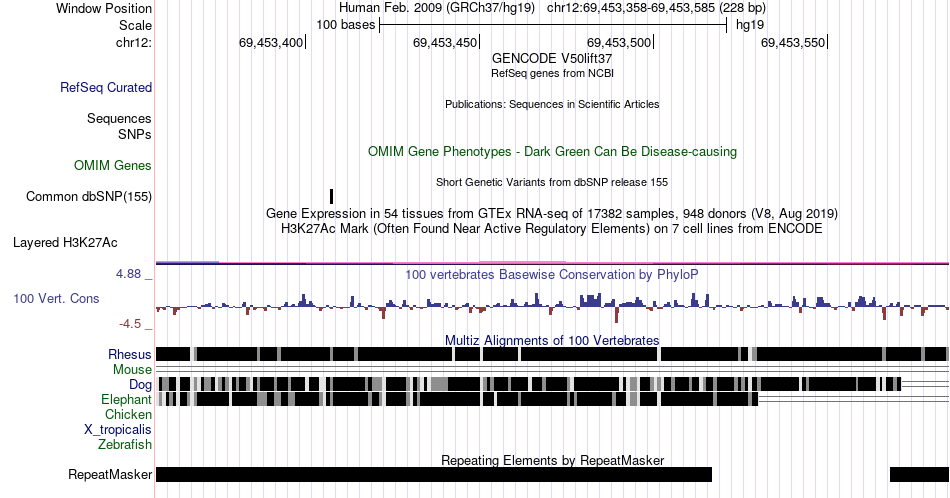The width and height of the screenshot is (950, 498).
Task: Click the 69,453,400 ruler position
Action: click(271, 42)
